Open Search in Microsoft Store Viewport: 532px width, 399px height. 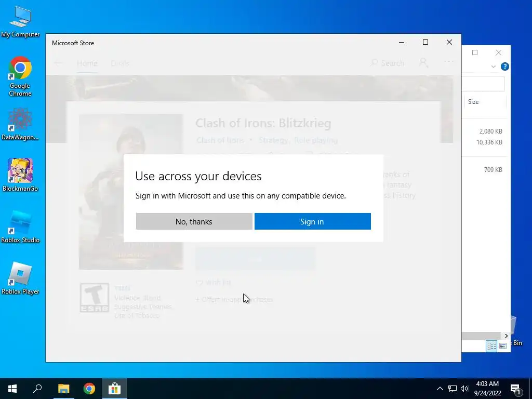point(388,63)
